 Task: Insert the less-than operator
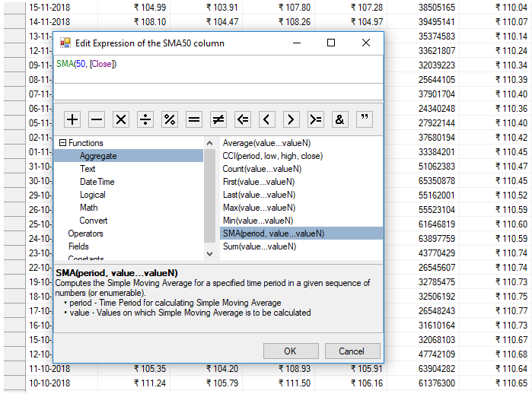(x=267, y=119)
